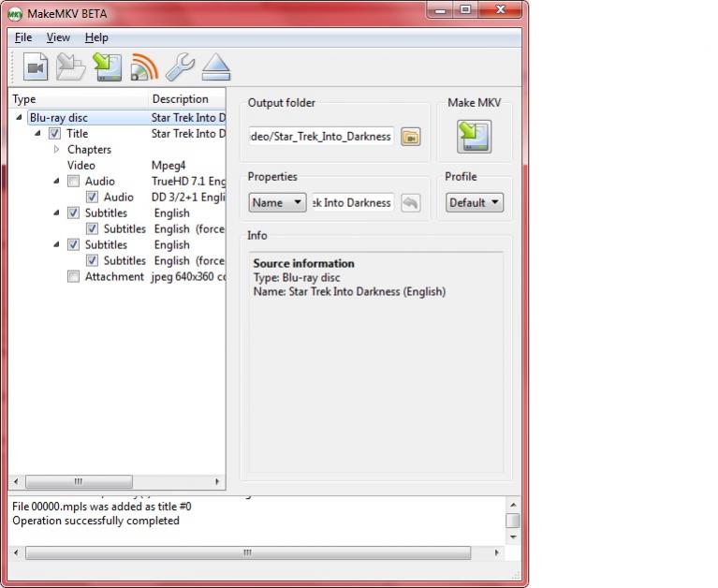Click the log horizontal scroll left arrow
The height and width of the screenshot is (588, 718).
pos(16,552)
